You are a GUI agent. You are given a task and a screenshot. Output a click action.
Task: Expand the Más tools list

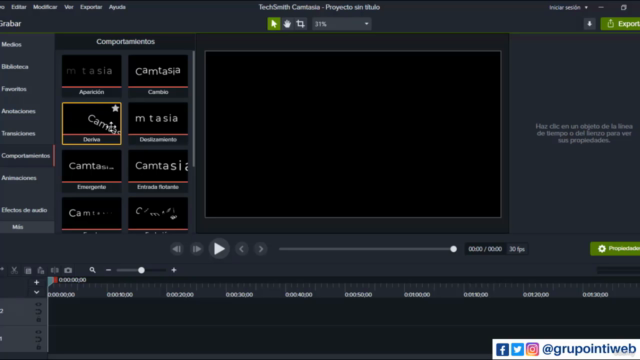(x=18, y=227)
